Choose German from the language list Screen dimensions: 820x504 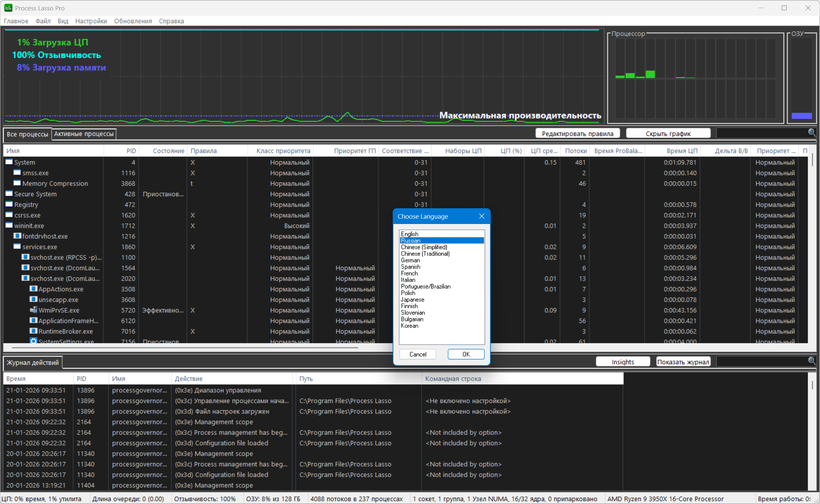pos(410,260)
